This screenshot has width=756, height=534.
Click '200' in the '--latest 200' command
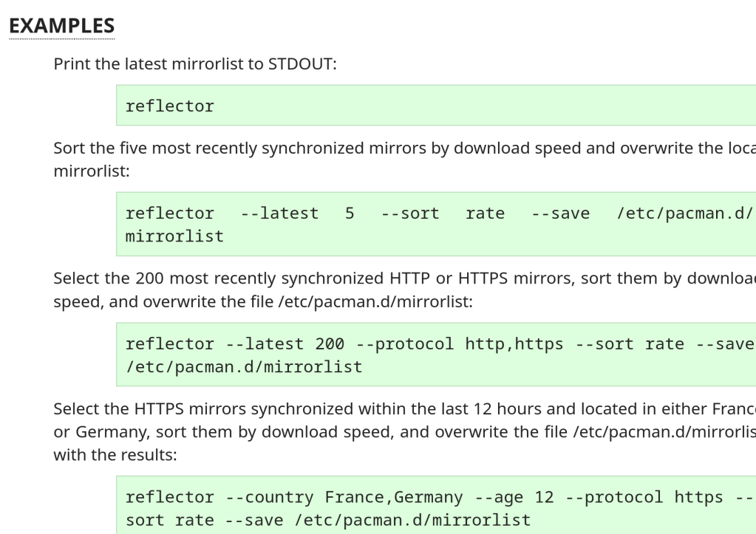coord(330,343)
